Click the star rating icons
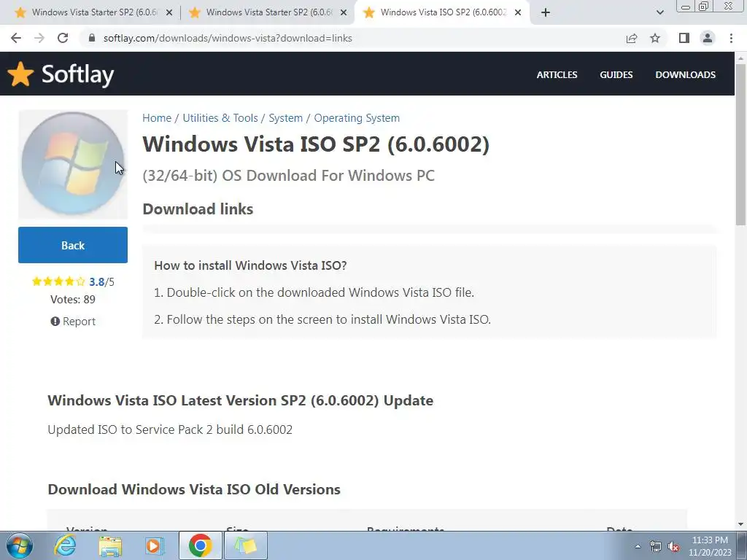747x560 pixels. click(58, 281)
